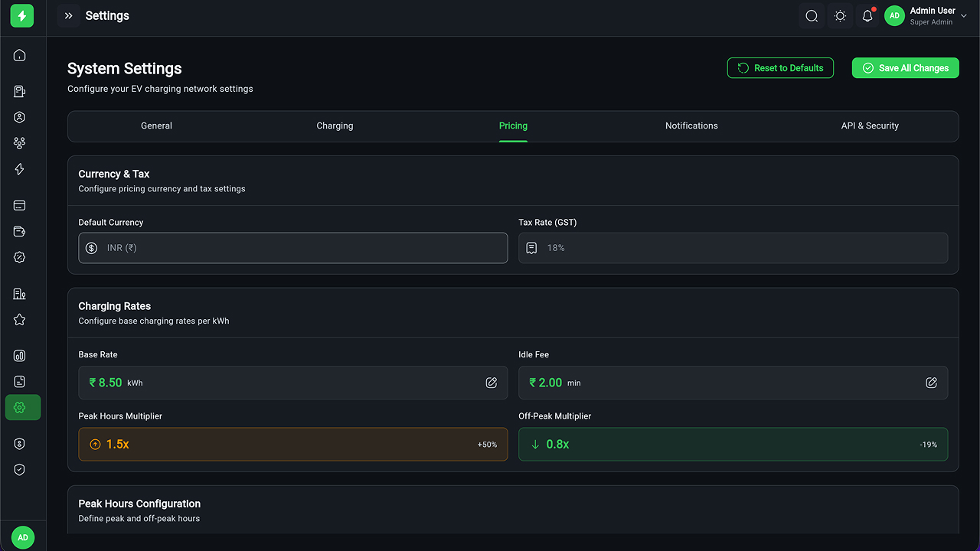
Task: Expand the sidebar with double chevron
Action: (x=68, y=16)
